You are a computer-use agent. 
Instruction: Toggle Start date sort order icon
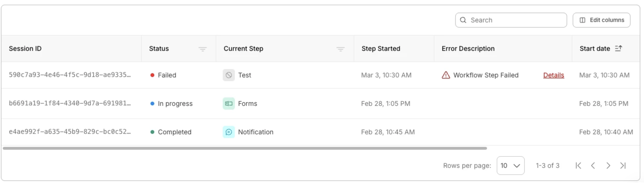[618, 48]
